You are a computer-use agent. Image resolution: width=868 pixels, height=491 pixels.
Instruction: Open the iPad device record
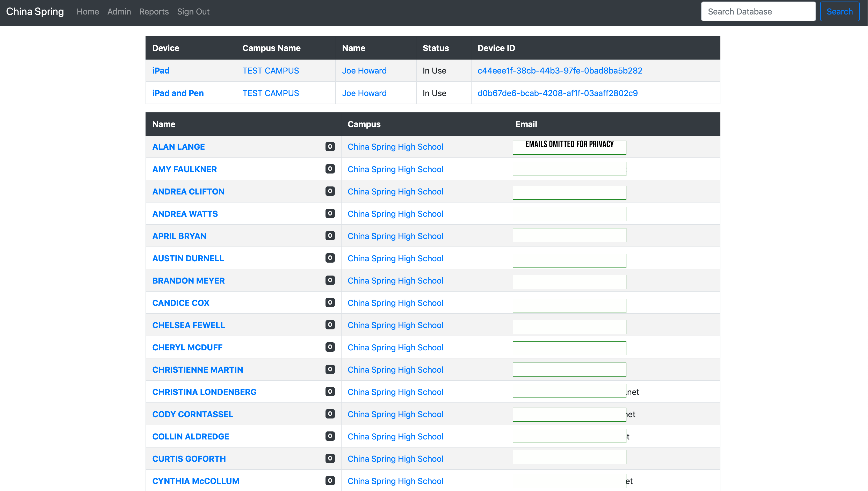click(x=161, y=70)
